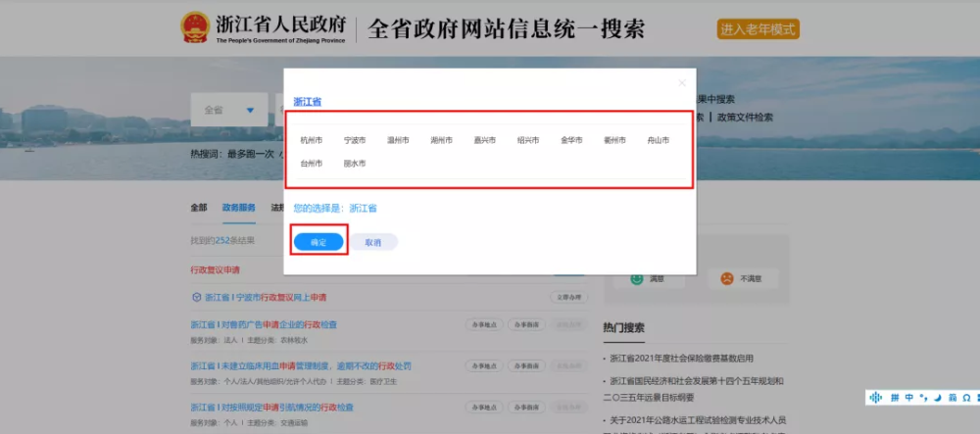Click the 热门搜索 section heading
Image resolution: width=980 pixels, height=434 pixels.
[623, 328]
